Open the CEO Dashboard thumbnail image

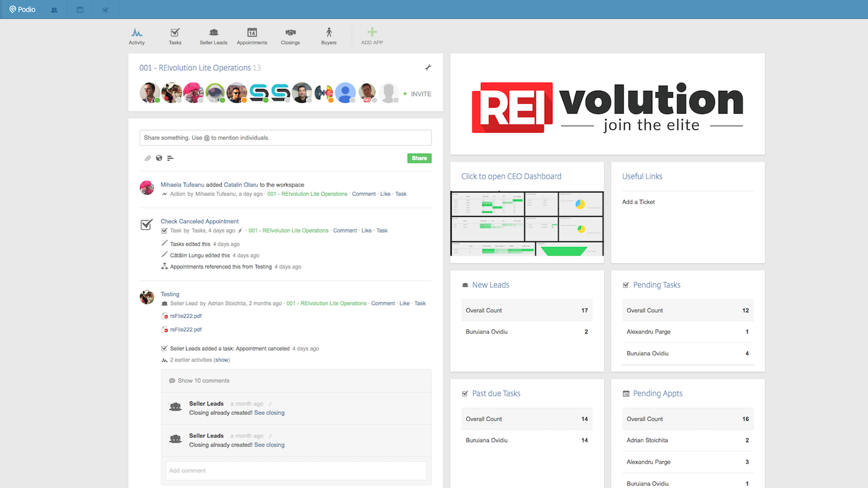pos(527,223)
